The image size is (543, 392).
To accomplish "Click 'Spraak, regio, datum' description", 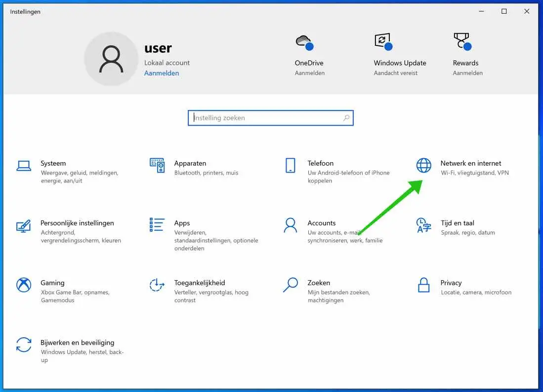I will [468, 233].
